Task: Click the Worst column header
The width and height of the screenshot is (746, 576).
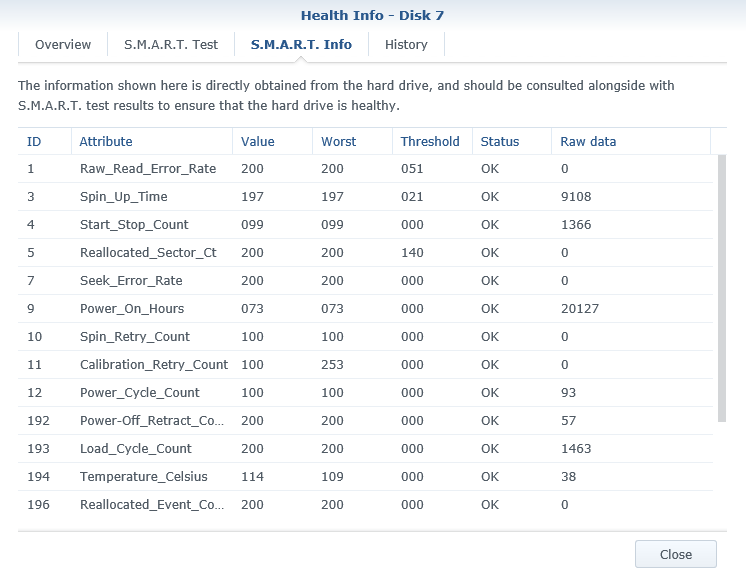Action: tap(352, 141)
